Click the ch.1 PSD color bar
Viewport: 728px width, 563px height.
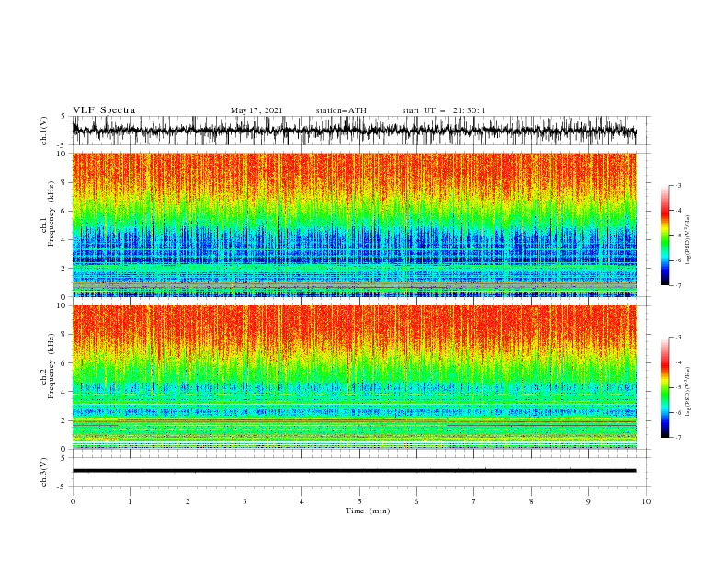[665, 236]
